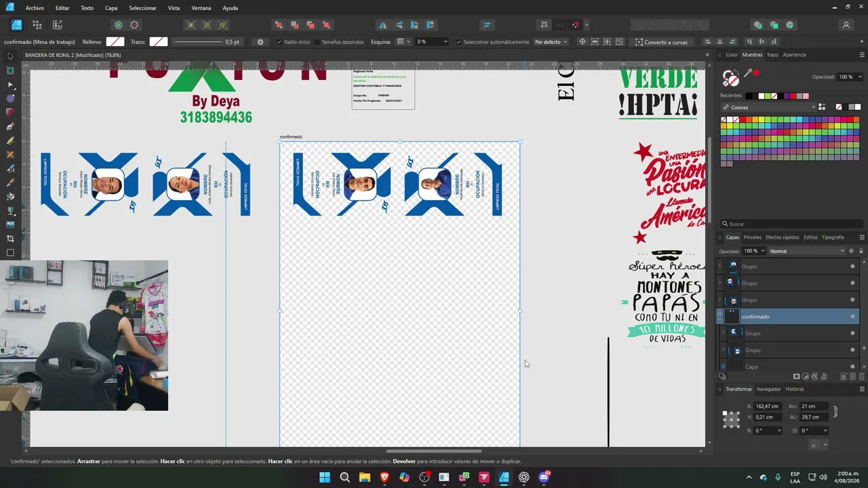
Task: Select the Move tool in the left toolbar
Action: pyautogui.click(x=10, y=56)
